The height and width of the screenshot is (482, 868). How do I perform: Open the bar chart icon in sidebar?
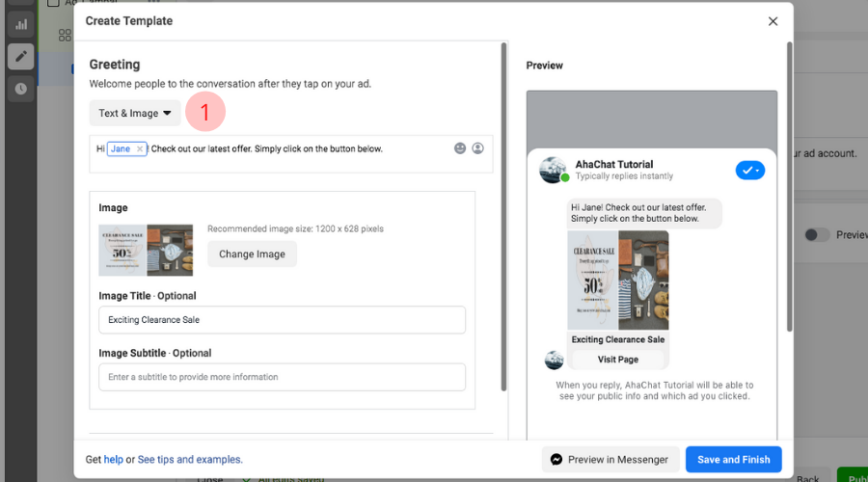coord(21,24)
